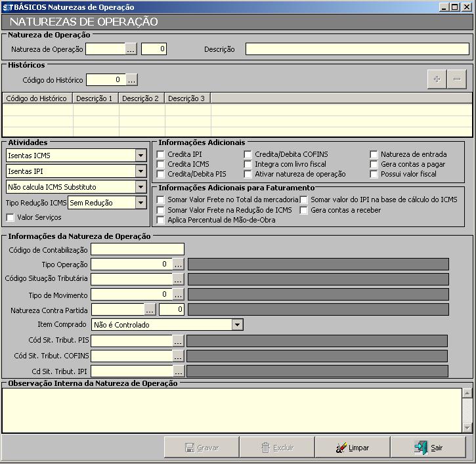Click the minus button in Históricos
Viewport: 476px width, 464px height.
456,79
